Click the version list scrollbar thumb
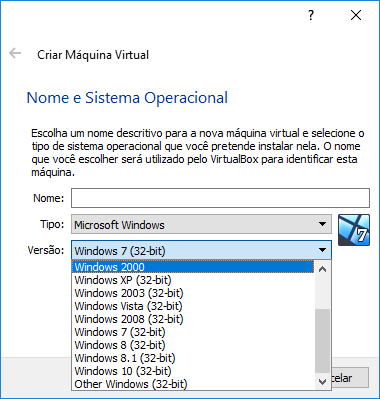This screenshot has height=399, width=380. pos(322,341)
